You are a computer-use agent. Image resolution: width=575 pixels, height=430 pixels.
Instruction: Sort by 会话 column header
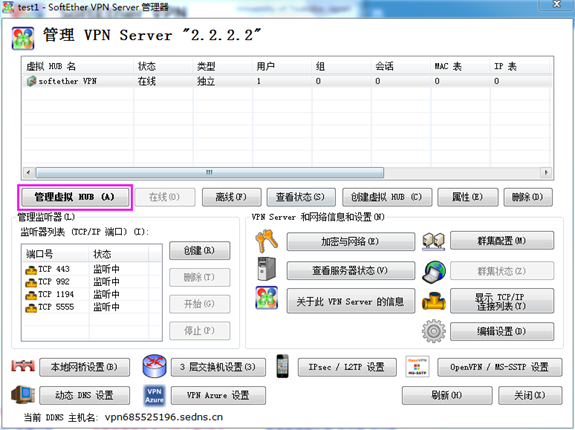(401, 66)
